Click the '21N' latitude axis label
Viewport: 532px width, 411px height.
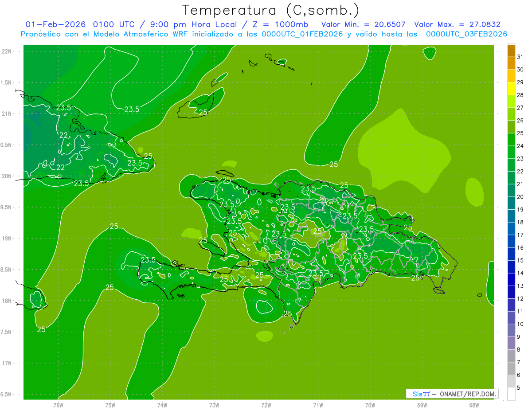coord(7,114)
